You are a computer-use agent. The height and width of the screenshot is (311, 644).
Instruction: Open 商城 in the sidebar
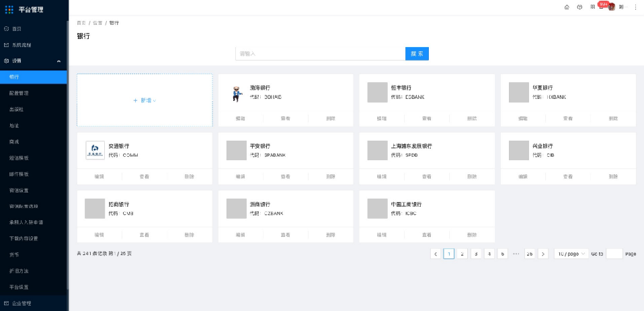(x=33, y=141)
